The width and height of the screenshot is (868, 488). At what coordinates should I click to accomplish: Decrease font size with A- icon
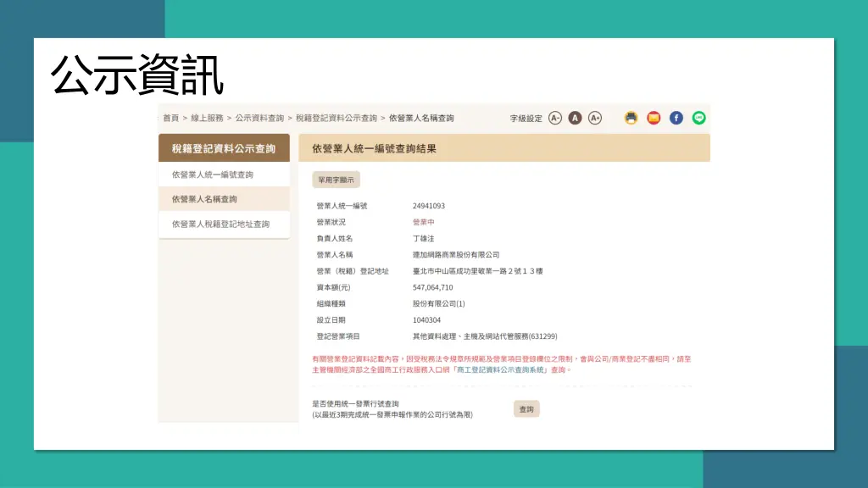555,119
